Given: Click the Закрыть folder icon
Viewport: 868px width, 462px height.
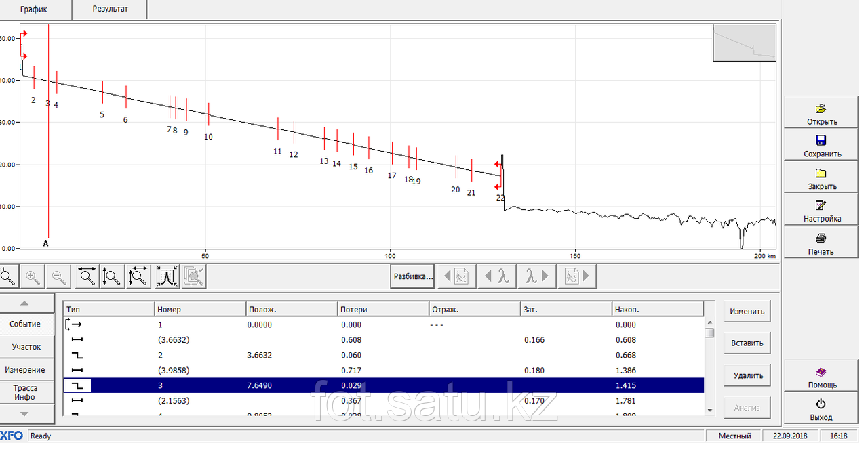Looking at the screenshot, I should (821, 173).
